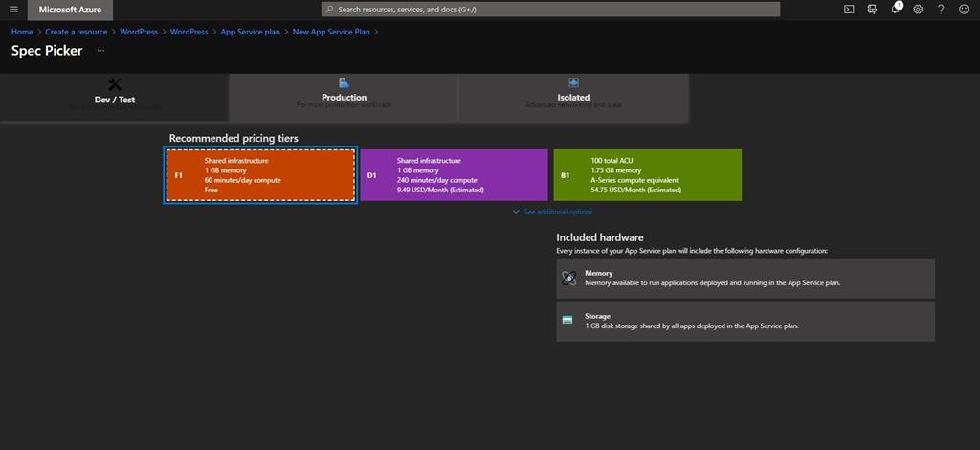Click the Storage hardware card
980x450 pixels.
746,322
